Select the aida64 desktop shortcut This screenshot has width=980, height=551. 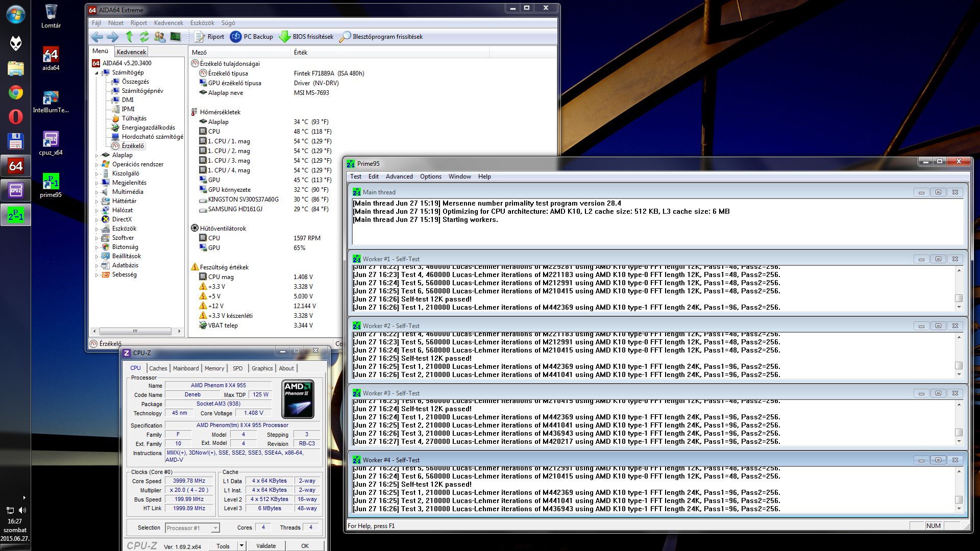point(51,59)
